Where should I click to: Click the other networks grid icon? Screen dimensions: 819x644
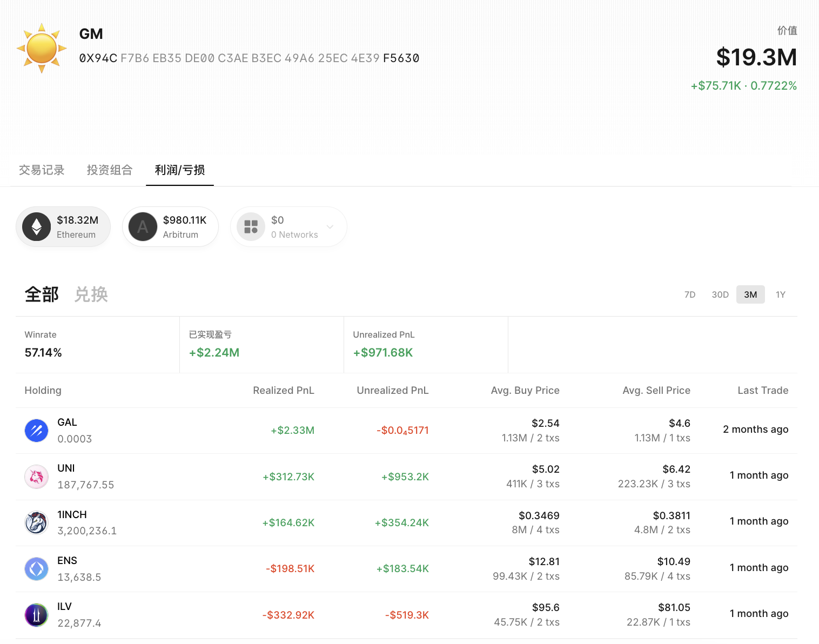(x=251, y=227)
